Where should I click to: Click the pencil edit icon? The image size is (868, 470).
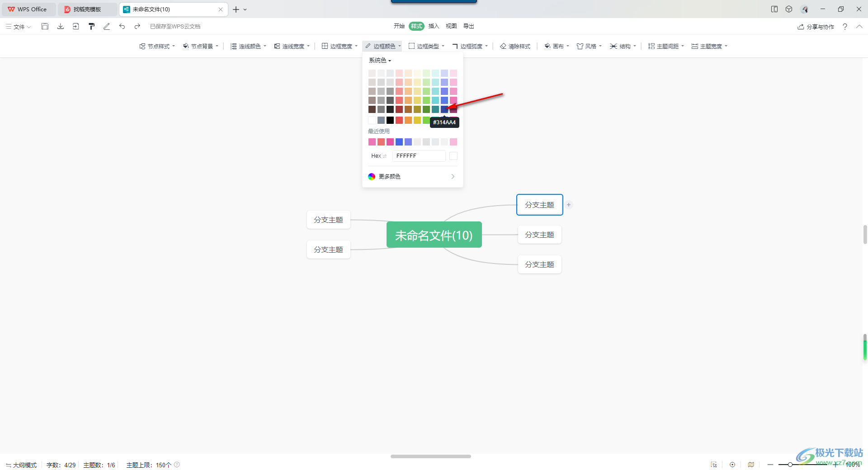[107, 26]
